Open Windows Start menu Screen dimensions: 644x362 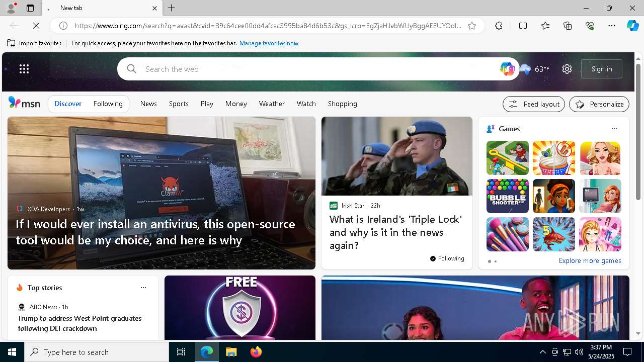[12, 352]
